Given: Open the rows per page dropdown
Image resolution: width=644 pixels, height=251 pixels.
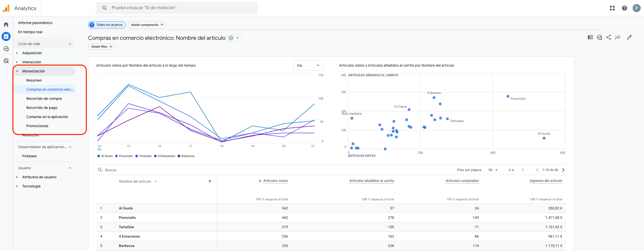Looking at the screenshot, I should coord(493,170).
